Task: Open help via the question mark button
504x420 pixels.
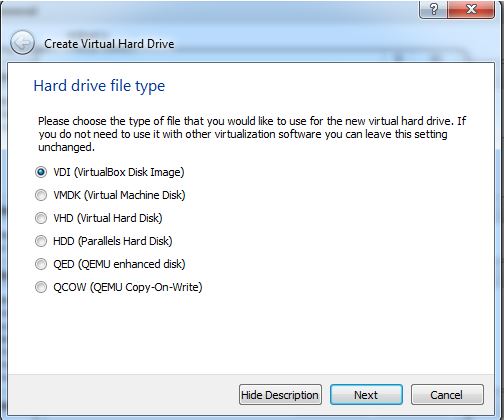Action: (433, 9)
